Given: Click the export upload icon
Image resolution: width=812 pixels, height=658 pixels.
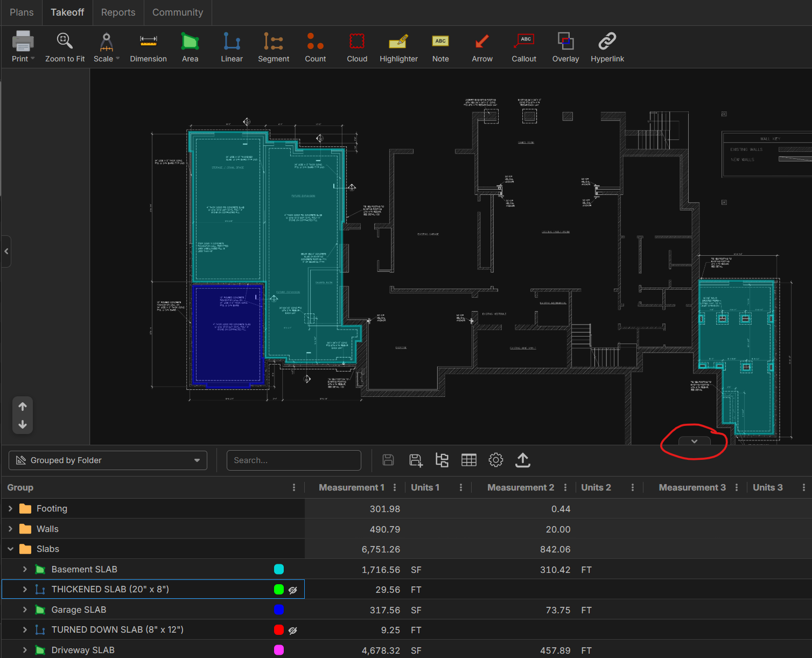Looking at the screenshot, I should pyautogui.click(x=522, y=460).
